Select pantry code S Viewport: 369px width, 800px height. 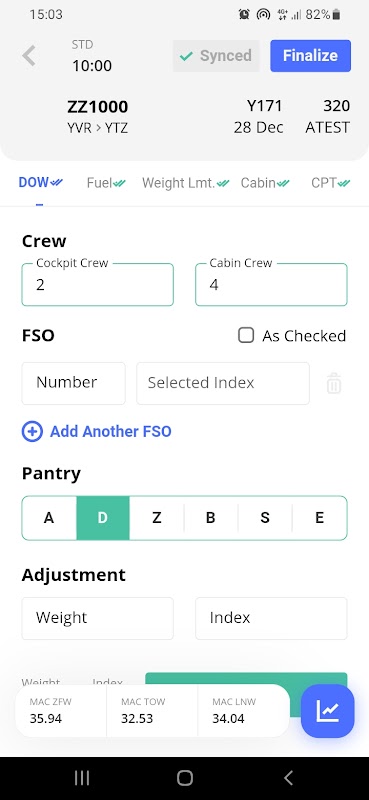click(x=265, y=518)
